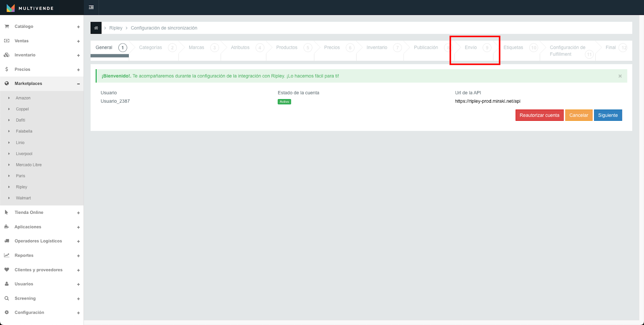Image resolution: width=644 pixels, height=325 pixels.
Task: Expand the Screening plus sign
Action: click(x=78, y=299)
